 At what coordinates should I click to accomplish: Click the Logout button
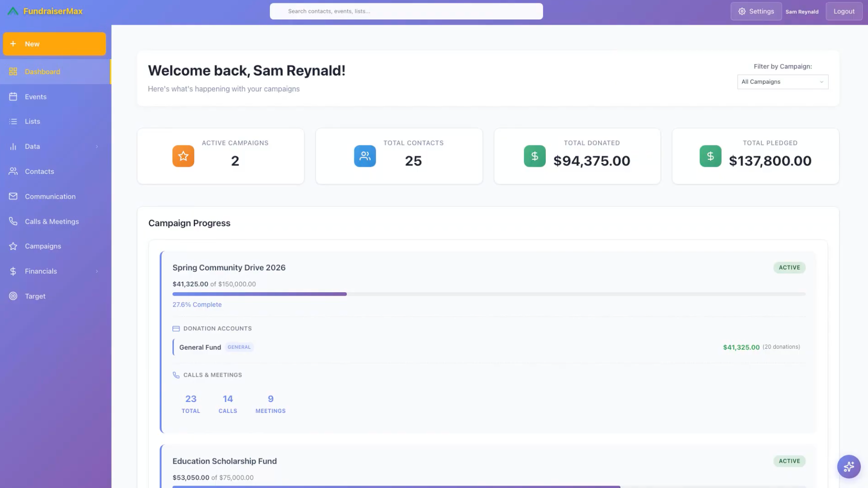(844, 11)
